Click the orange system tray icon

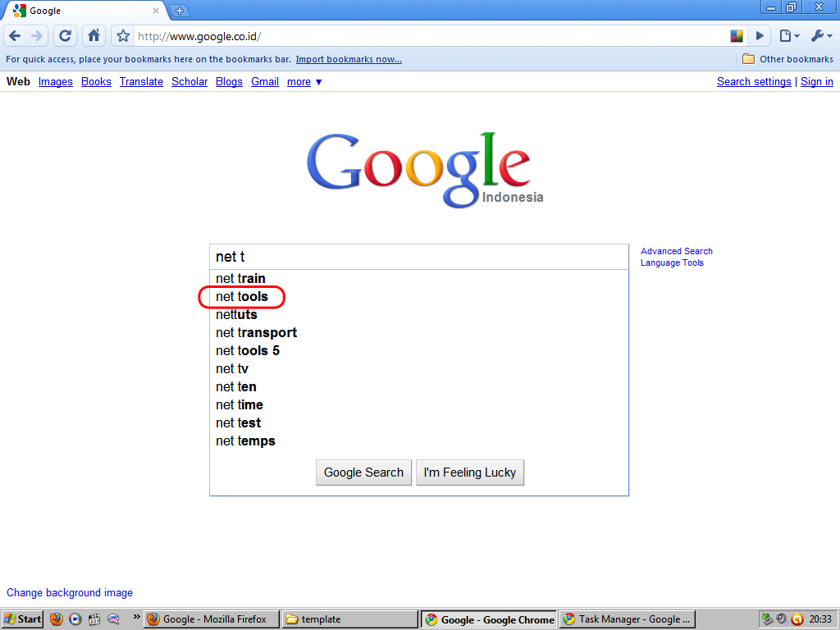[797, 619]
